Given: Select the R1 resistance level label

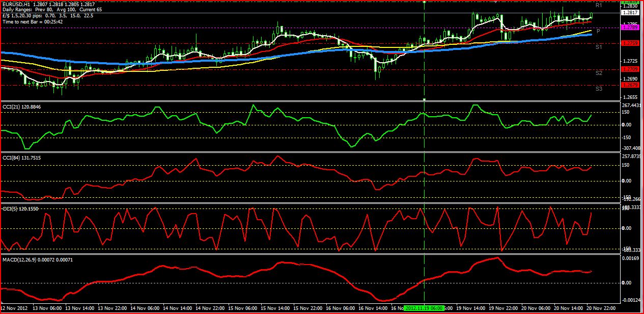Looking at the screenshot, I should click(599, 5).
